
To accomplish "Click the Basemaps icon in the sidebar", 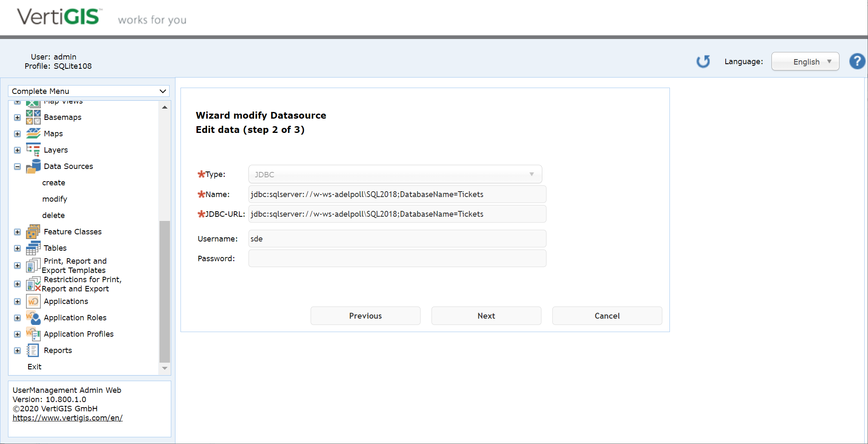I will click(x=33, y=117).
